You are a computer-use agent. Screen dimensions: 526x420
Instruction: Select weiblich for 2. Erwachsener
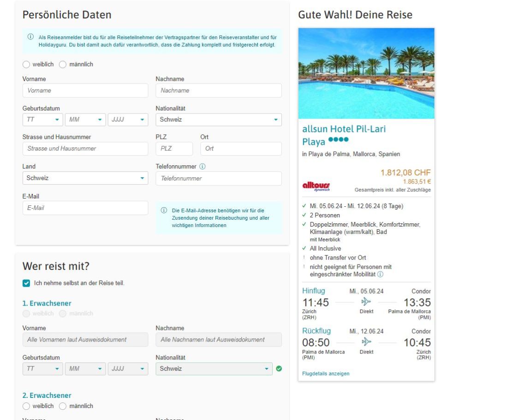click(x=26, y=406)
